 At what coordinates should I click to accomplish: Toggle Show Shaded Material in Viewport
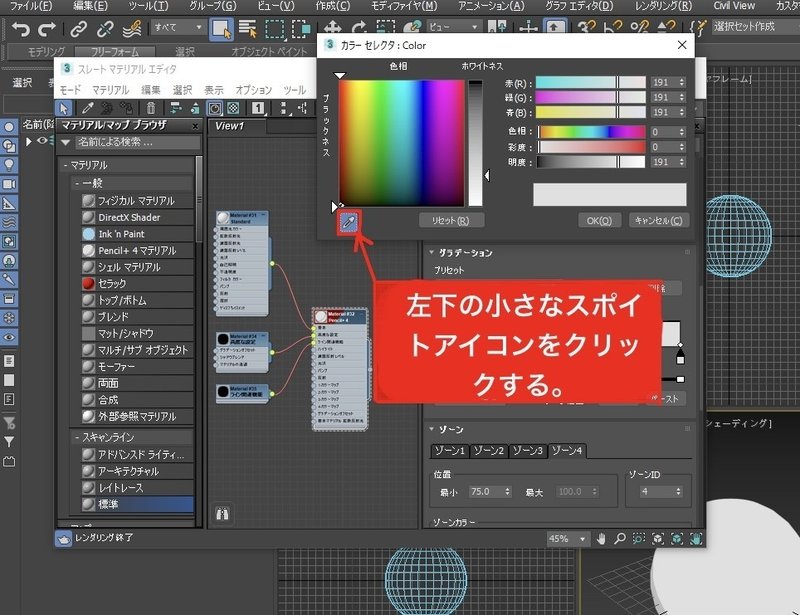tap(215, 108)
